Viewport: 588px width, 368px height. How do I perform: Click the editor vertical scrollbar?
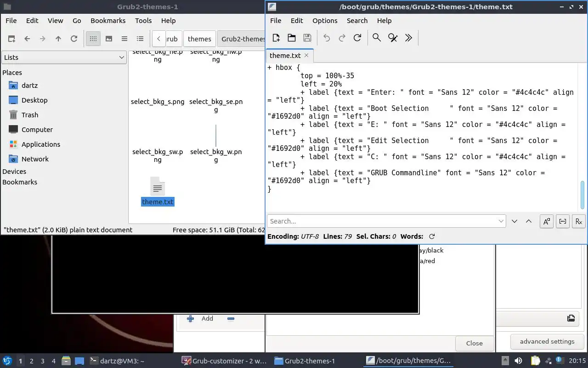click(x=583, y=195)
